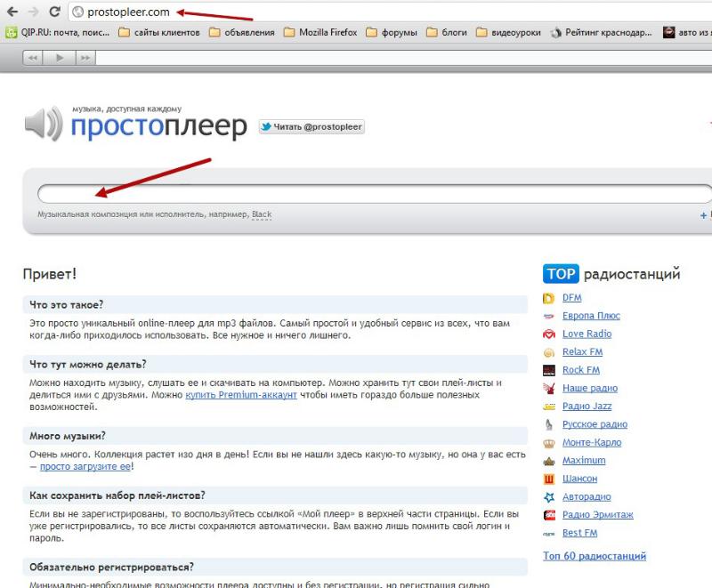Open the Best FM station link
The image size is (712, 588).
(x=579, y=533)
